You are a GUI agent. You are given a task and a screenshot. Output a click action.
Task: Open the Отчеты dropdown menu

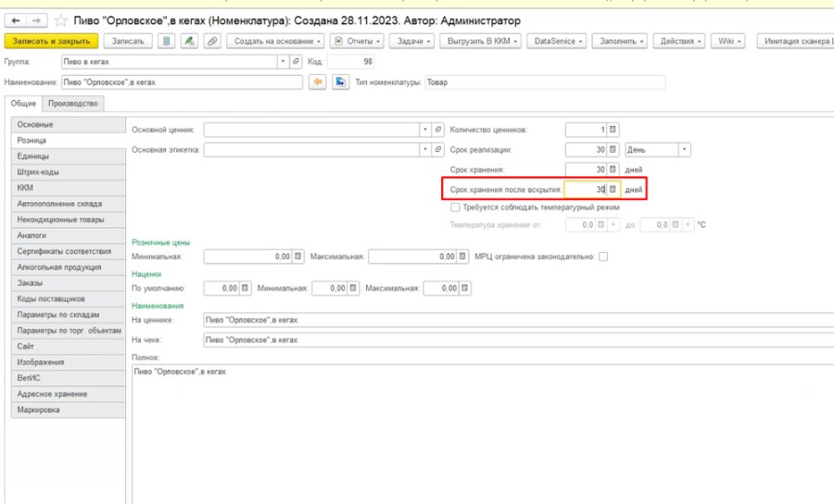357,41
